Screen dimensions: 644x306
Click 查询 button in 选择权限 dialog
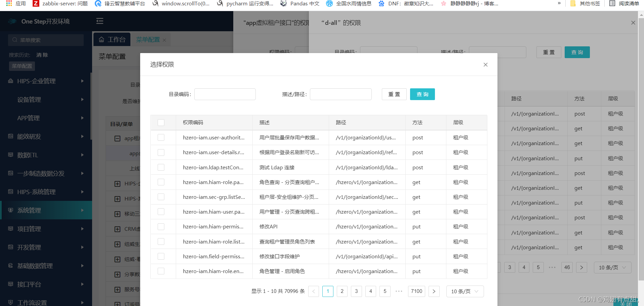[422, 94]
